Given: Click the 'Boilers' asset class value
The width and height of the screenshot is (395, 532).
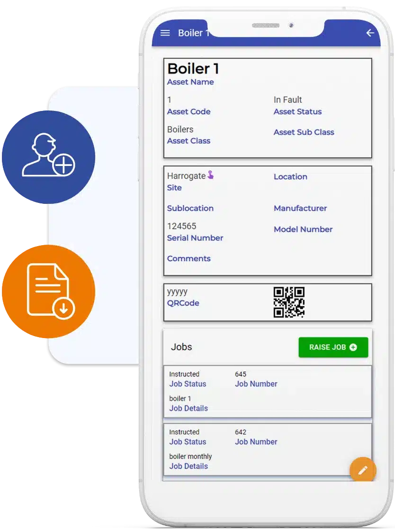Looking at the screenshot, I should [180, 129].
